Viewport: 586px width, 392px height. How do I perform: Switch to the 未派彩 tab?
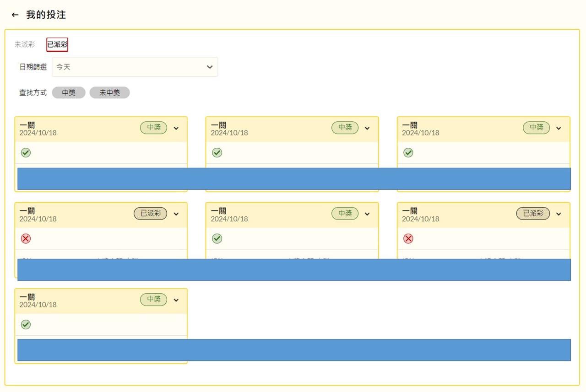click(x=25, y=44)
